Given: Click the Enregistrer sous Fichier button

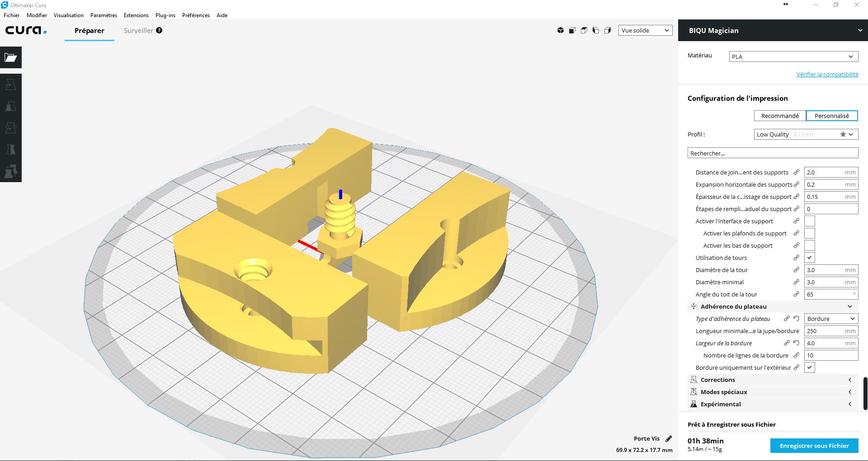Looking at the screenshot, I should (814, 446).
